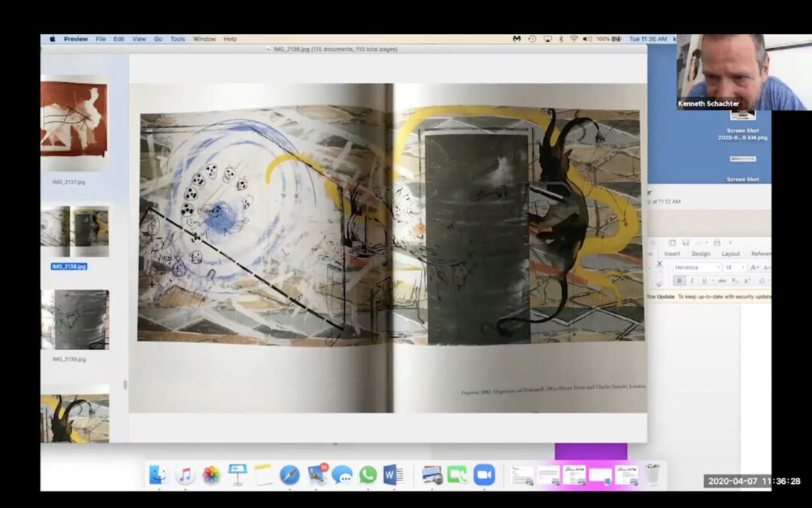Switch to Word's Design tab
812x508 pixels.
click(x=701, y=254)
